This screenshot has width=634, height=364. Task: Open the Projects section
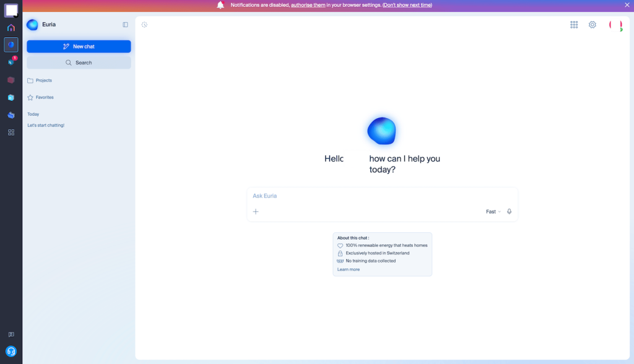click(40, 80)
